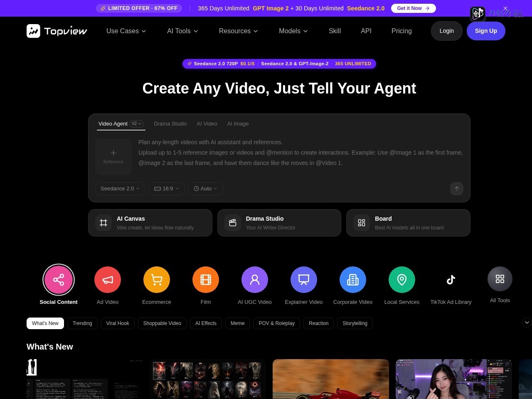Open the TikTok Ad Library icon
This screenshot has height=399, width=532.
(x=451, y=280)
